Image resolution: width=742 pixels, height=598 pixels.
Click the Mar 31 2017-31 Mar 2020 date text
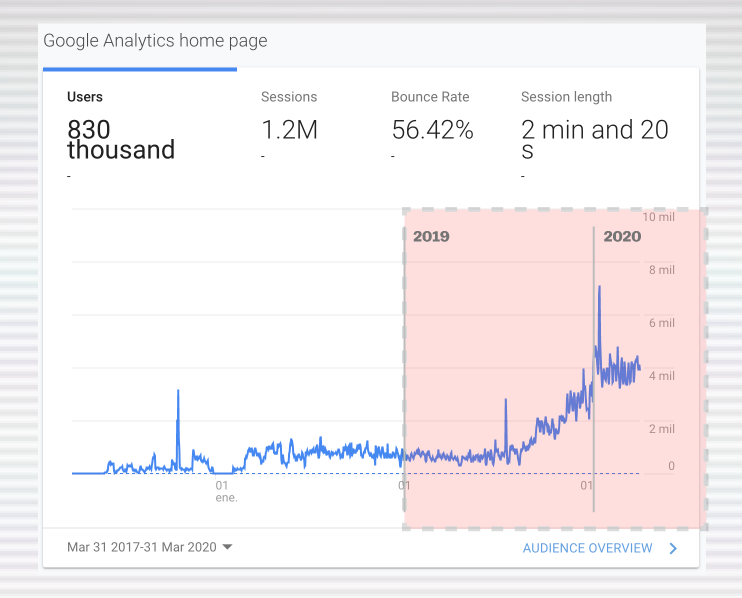pyautogui.click(x=141, y=547)
